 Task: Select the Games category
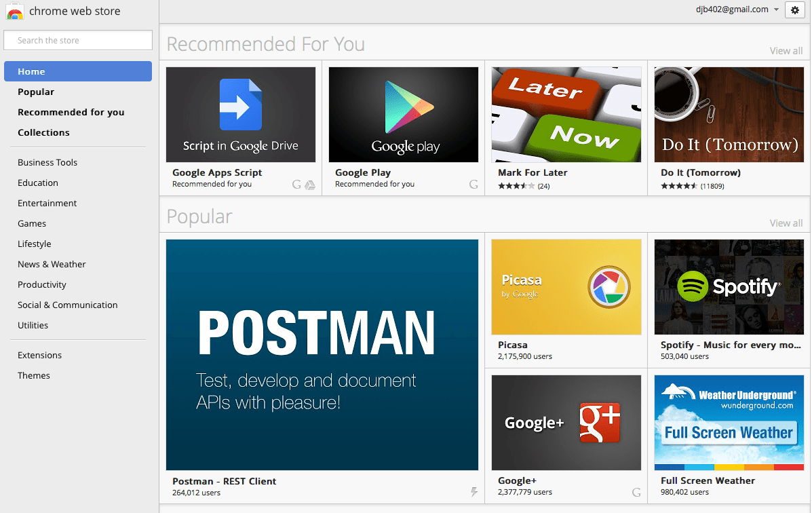31,223
